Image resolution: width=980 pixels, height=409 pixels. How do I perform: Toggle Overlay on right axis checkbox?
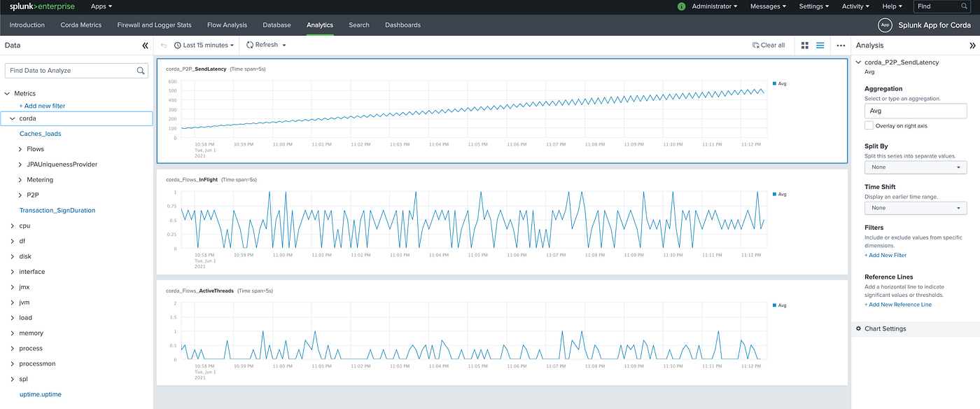point(869,126)
